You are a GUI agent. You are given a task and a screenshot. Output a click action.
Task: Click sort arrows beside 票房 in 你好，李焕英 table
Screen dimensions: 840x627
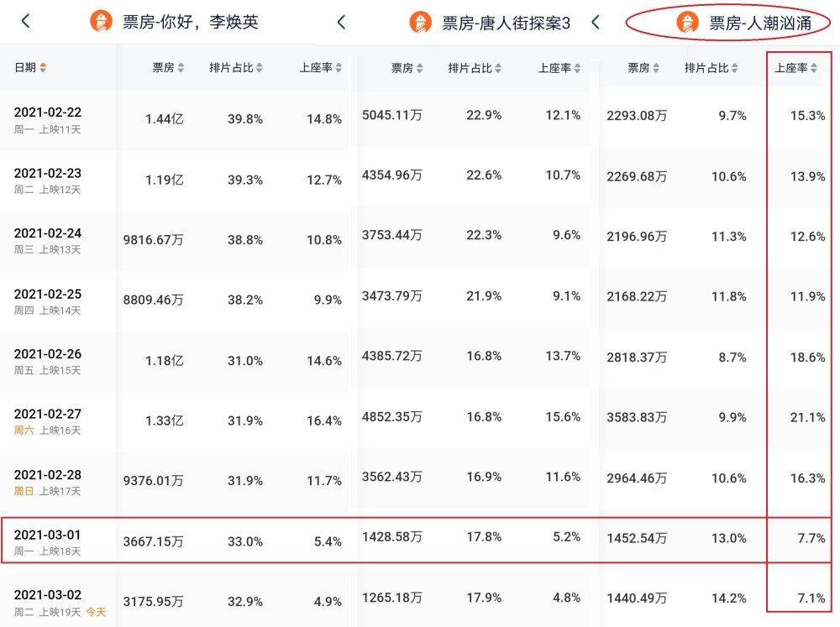(181, 68)
